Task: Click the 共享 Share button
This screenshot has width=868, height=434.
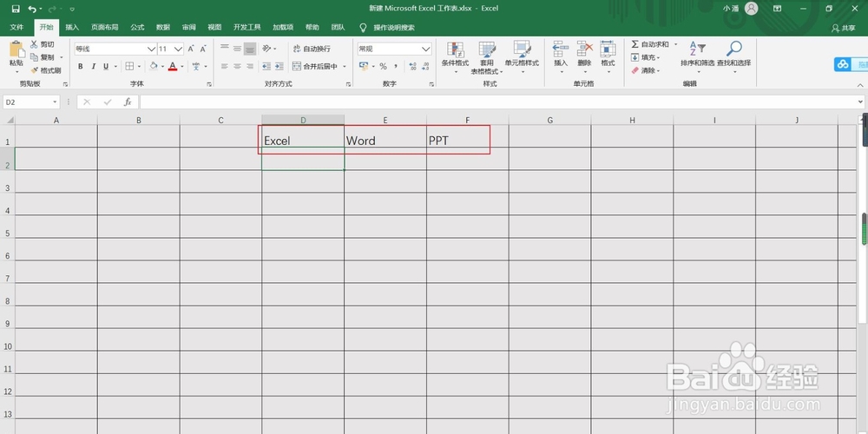Action: [x=843, y=28]
